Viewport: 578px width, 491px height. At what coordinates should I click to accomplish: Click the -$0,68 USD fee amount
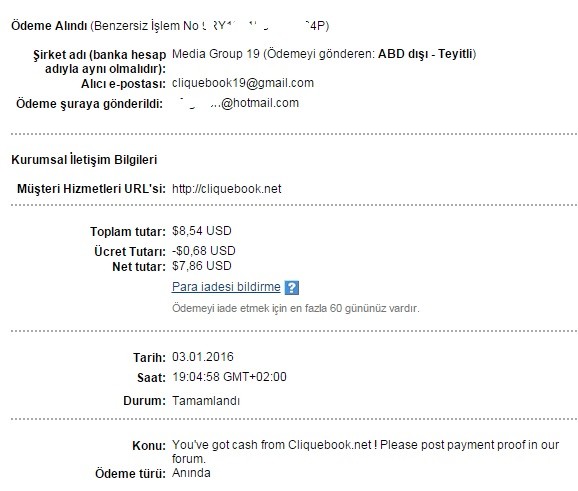pyautogui.click(x=203, y=251)
